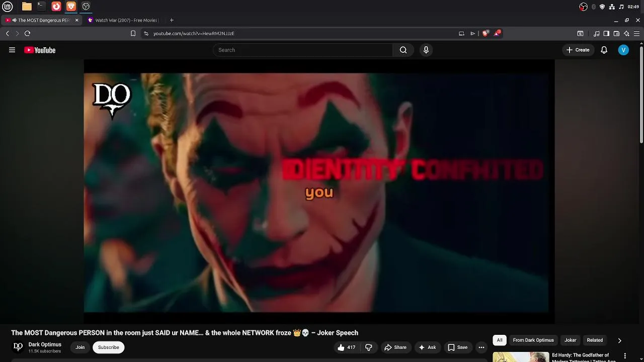This screenshot has width=644, height=362.
Task: Dislike this video
Action: pyautogui.click(x=369, y=347)
